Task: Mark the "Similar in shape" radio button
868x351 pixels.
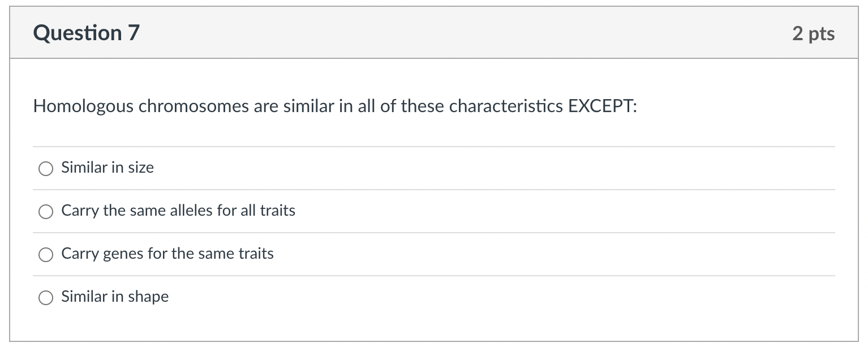Action: click(46, 297)
